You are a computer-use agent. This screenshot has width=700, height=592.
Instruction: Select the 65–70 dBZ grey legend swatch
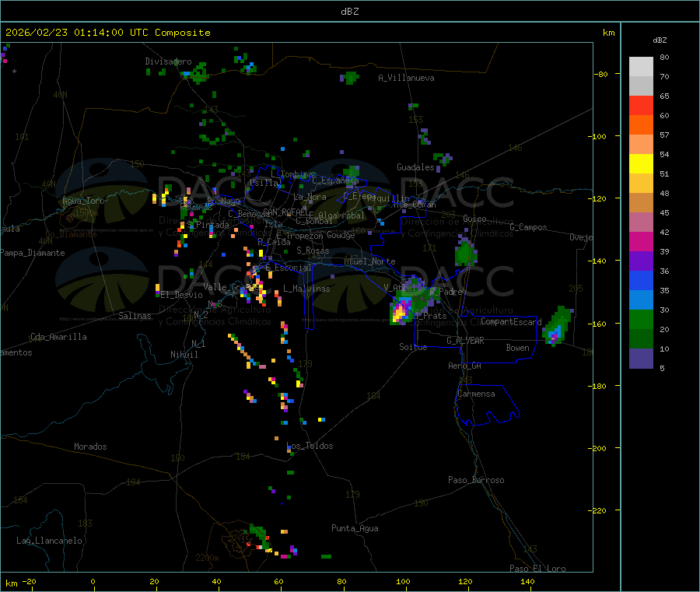click(x=641, y=86)
